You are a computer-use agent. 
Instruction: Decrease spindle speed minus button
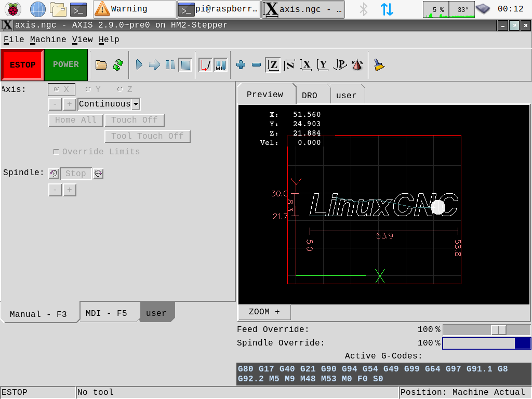pos(55,190)
